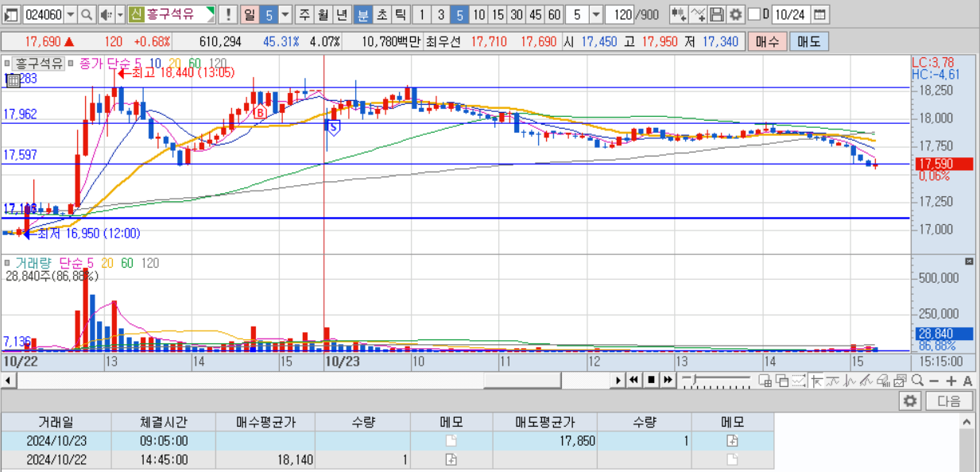Open the calendar date picker icon
This screenshot has height=472, width=980.
[819, 14]
